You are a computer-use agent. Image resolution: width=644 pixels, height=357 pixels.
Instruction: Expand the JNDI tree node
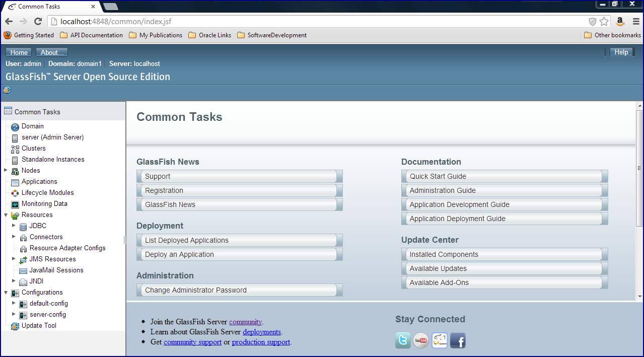click(x=14, y=281)
